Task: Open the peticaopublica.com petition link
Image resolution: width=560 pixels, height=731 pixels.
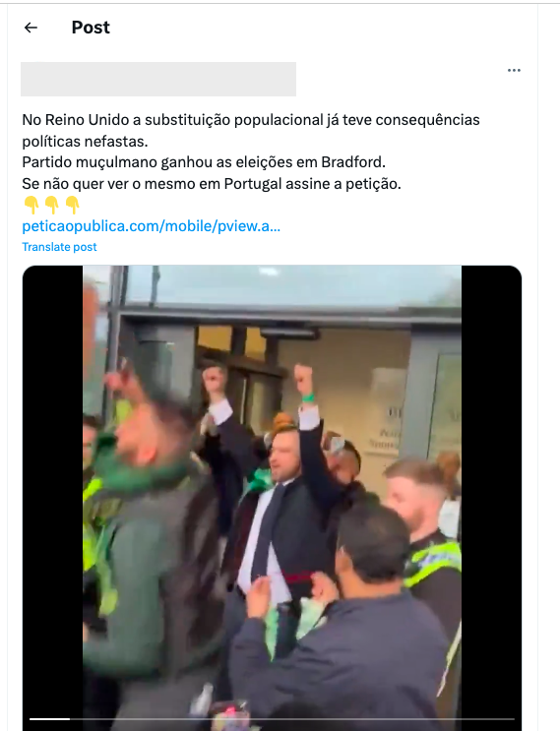Action: pos(152,226)
